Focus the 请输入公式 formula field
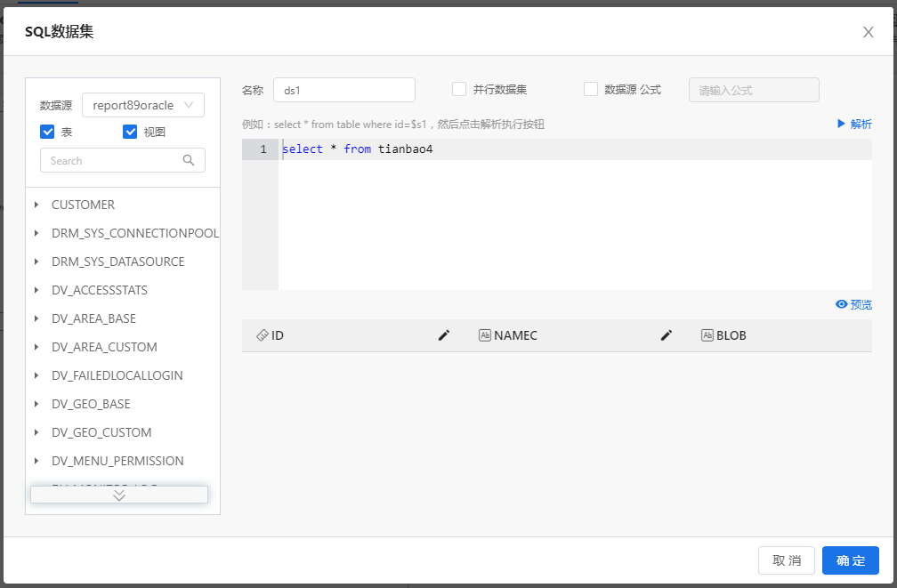Viewport: 897px width, 588px height. pyautogui.click(x=754, y=90)
